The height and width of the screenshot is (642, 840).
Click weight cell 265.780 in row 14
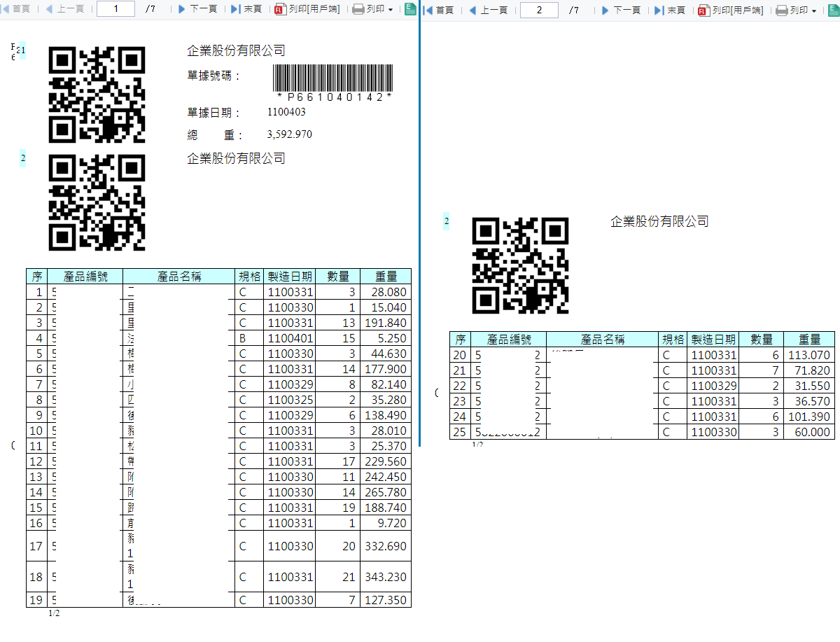coord(386,492)
